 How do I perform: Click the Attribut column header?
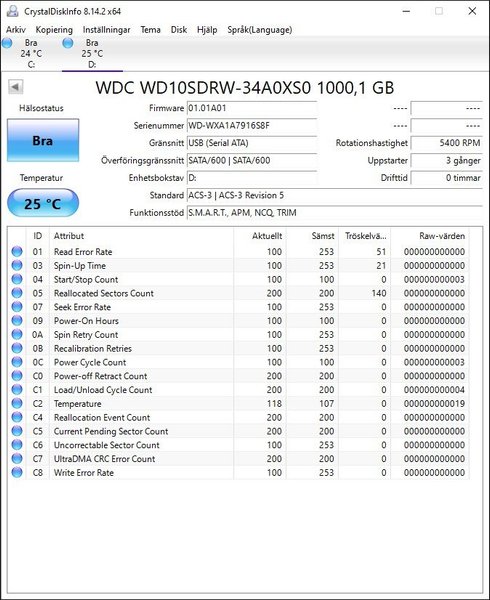click(142, 236)
